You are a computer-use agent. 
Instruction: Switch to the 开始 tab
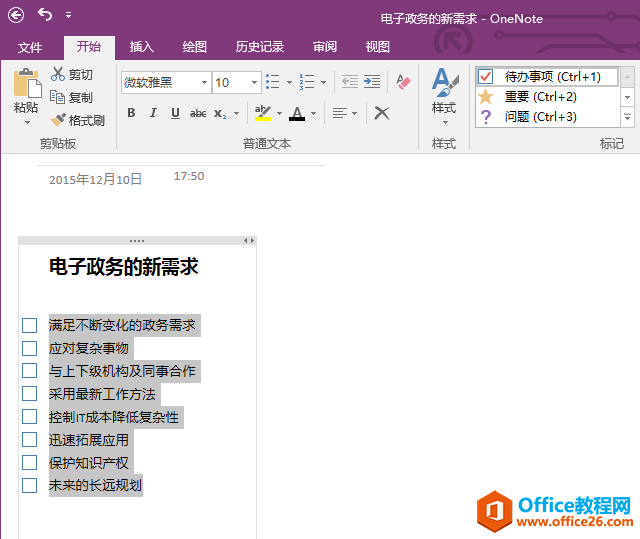coord(89,47)
